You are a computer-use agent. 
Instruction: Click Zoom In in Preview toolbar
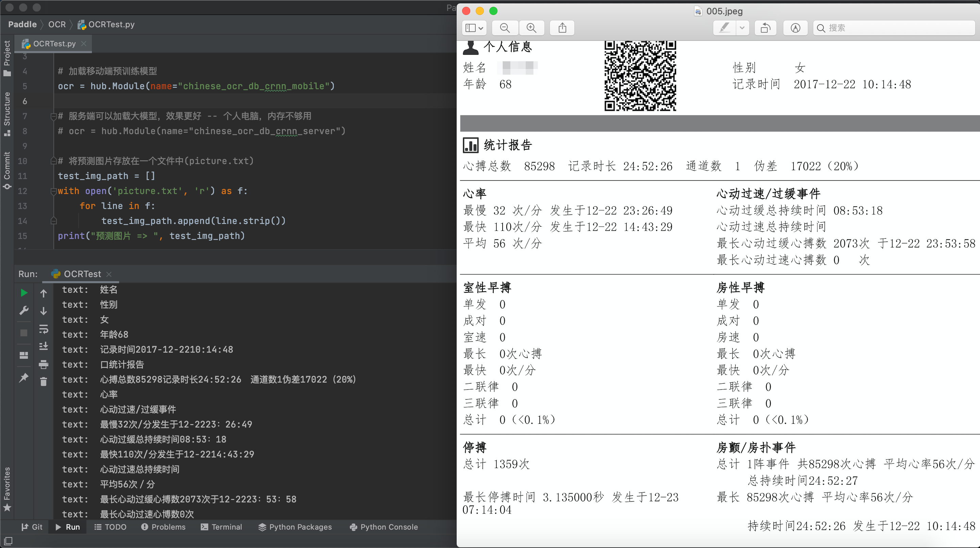[x=532, y=28]
